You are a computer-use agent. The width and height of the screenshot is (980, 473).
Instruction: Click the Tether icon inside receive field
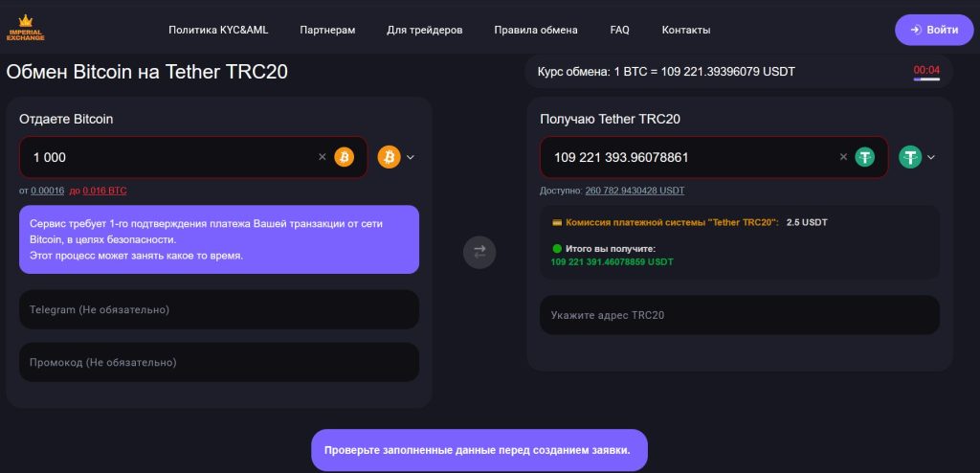pyautogui.click(x=865, y=157)
